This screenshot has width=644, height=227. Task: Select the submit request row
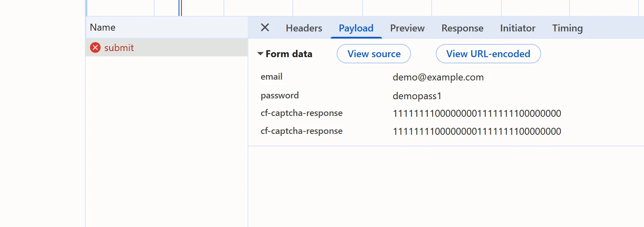[167, 48]
